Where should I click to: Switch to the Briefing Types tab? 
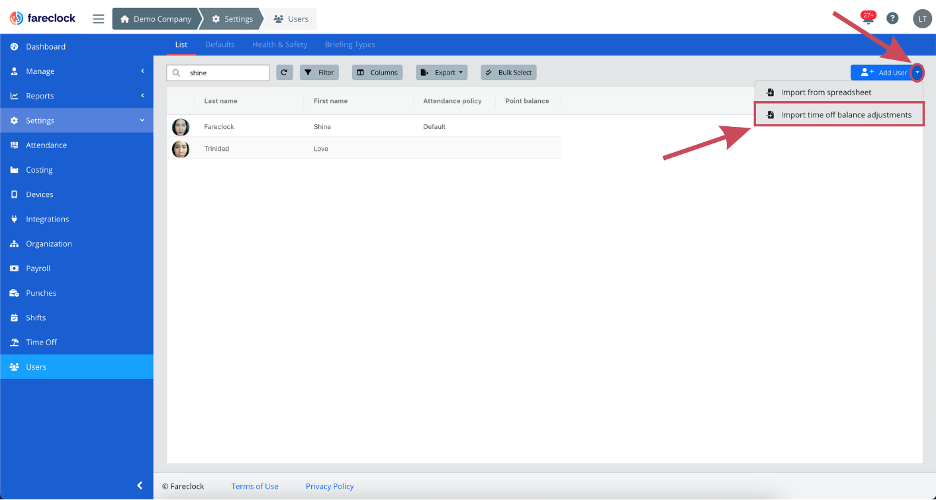pyautogui.click(x=350, y=45)
